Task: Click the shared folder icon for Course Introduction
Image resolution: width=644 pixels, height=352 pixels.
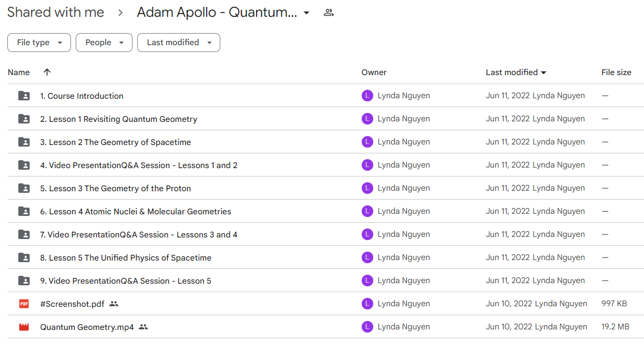Action: (24, 96)
